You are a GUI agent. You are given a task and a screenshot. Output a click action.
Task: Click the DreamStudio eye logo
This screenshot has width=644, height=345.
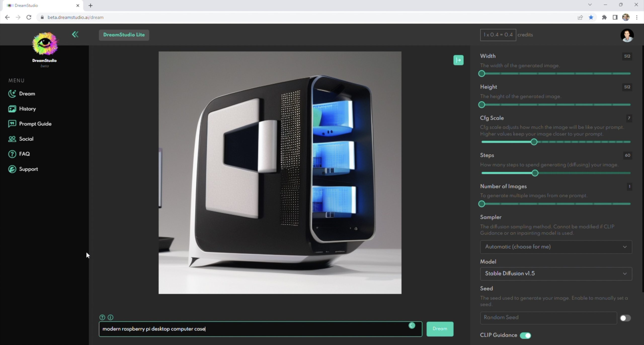45,44
